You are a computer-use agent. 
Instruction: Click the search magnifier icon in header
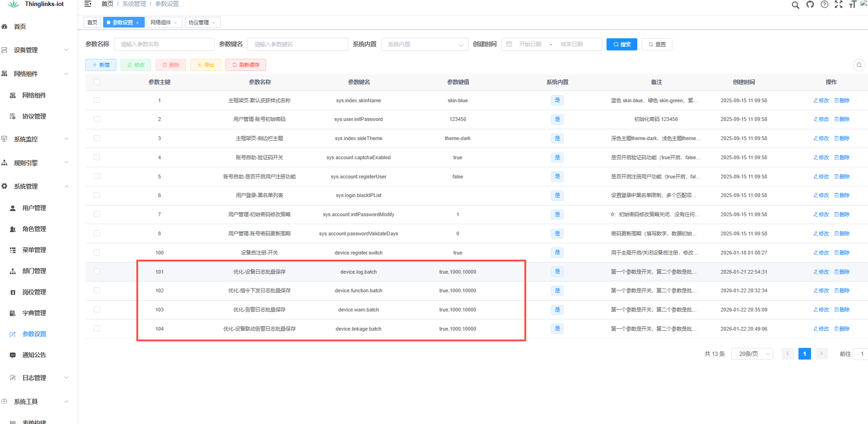(x=795, y=5)
